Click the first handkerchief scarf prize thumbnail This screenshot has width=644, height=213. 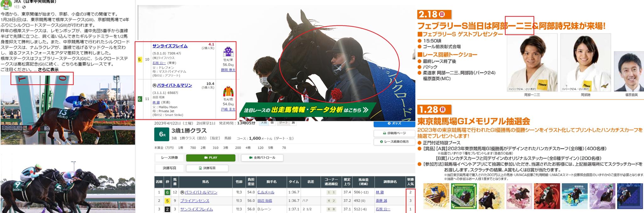436,196
